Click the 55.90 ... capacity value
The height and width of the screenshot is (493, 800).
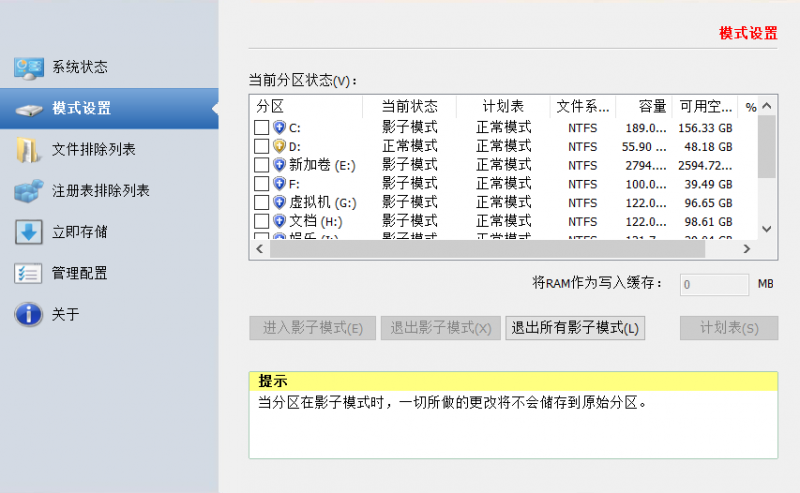click(x=644, y=146)
